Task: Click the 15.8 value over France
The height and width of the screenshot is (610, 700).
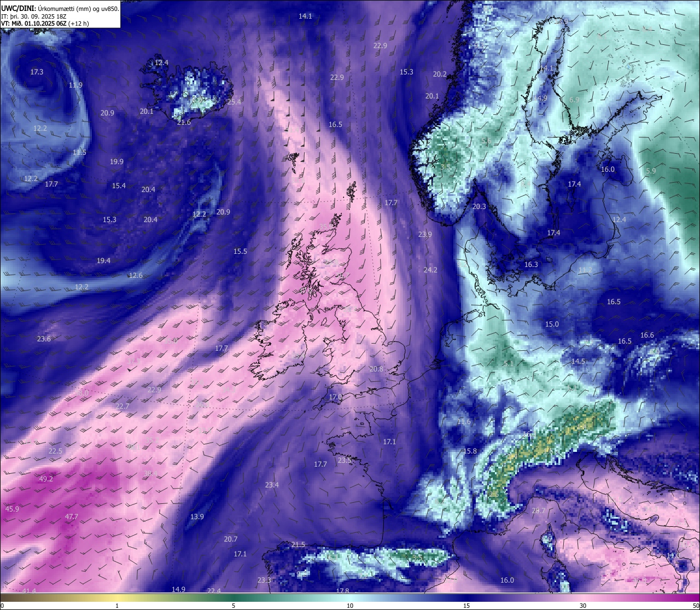Action: tap(470, 451)
